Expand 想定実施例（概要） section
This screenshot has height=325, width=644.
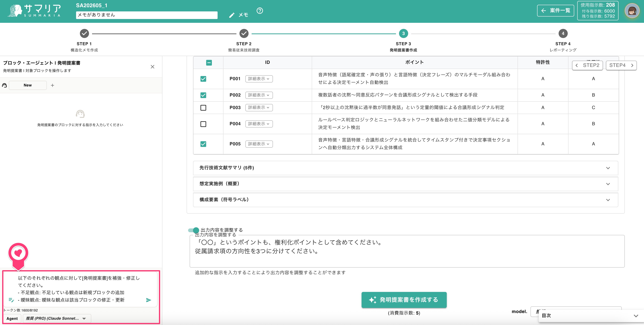click(x=405, y=184)
